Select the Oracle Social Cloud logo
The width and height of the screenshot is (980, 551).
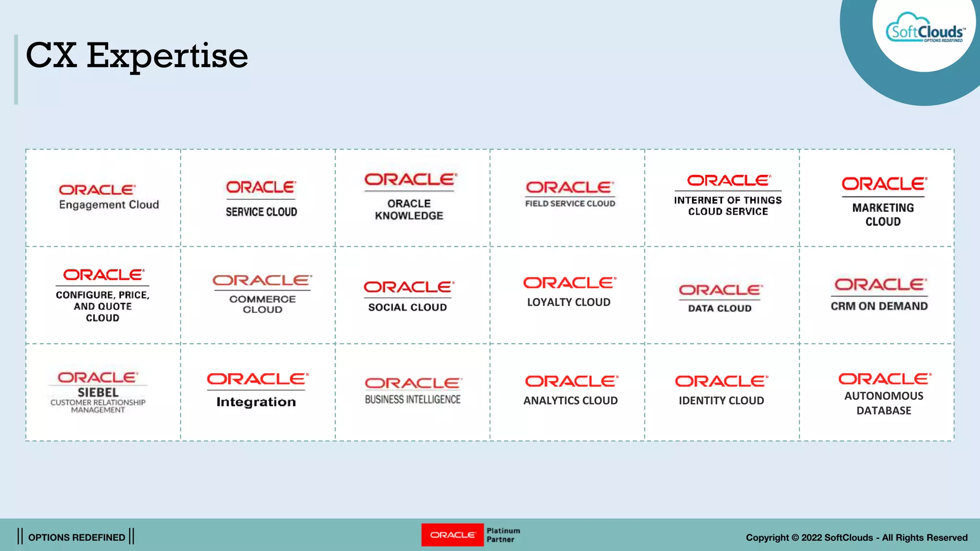[408, 297]
